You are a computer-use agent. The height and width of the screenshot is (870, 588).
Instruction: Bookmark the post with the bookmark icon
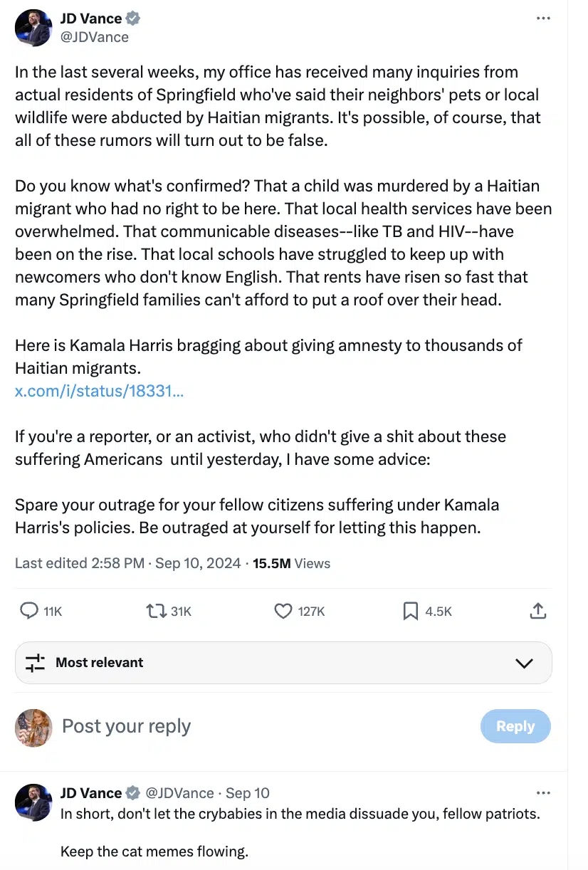click(x=411, y=611)
